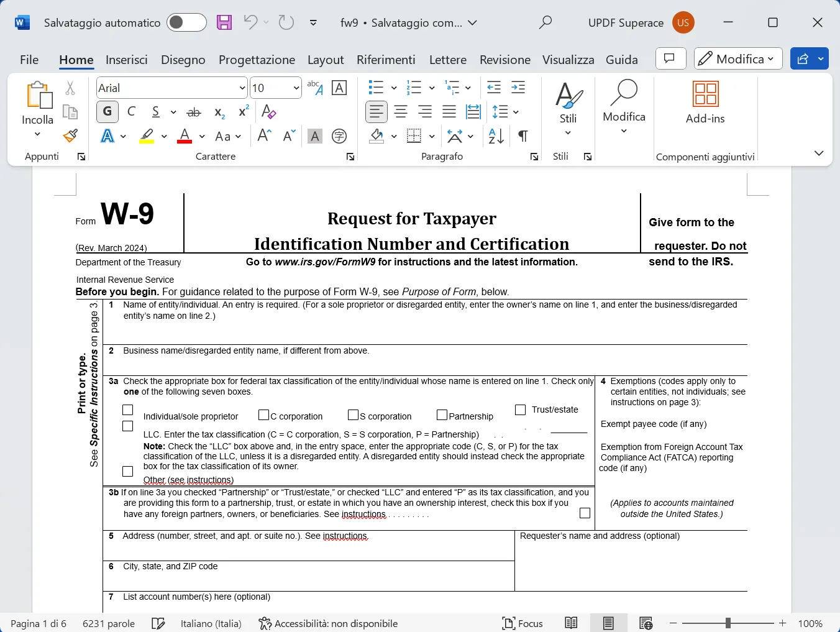Check the C corporation box

(264, 414)
